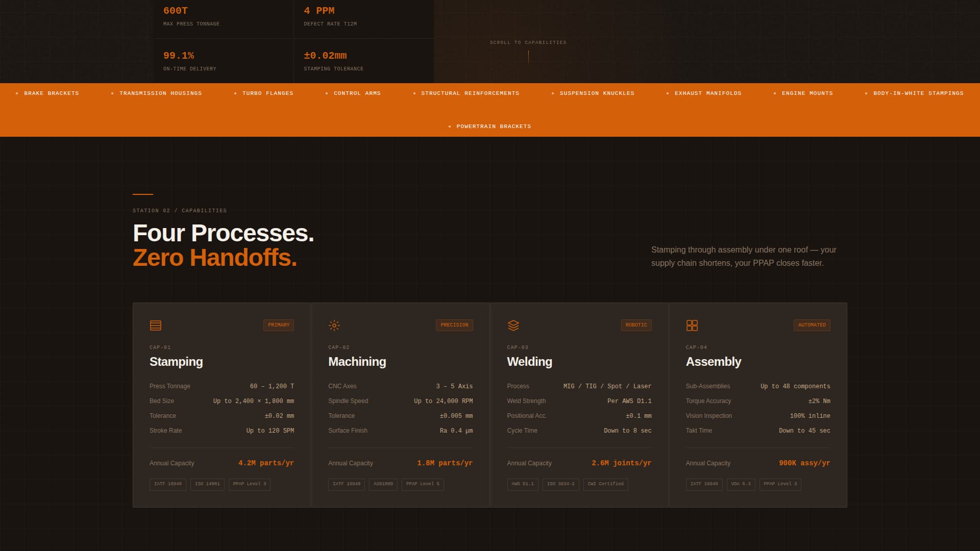Click SUSPENSION KNUCKLES in the ticker
Screen dimensions: 980x551
pyautogui.click(x=597, y=93)
